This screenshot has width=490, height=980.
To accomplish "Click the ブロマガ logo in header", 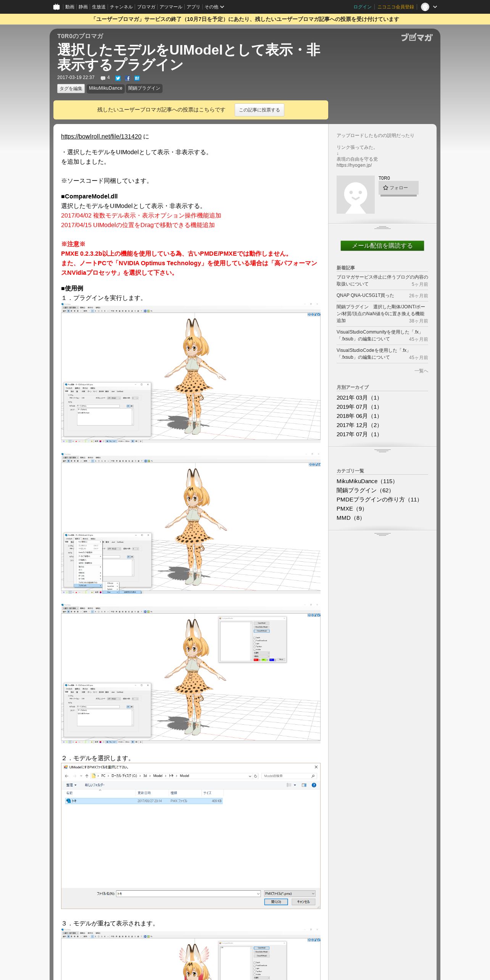I will pyautogui.click(x=417, y=37).
